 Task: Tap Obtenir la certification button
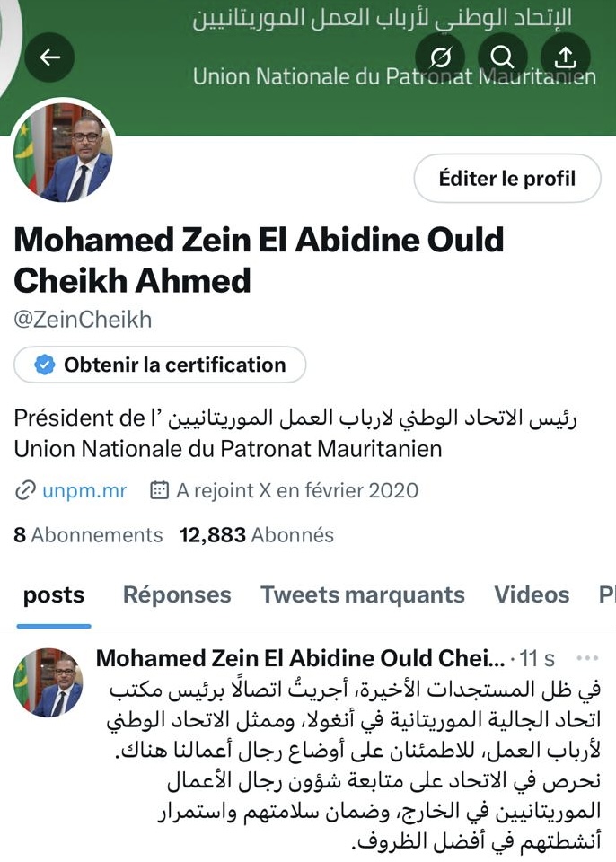(x=160, y=365)
